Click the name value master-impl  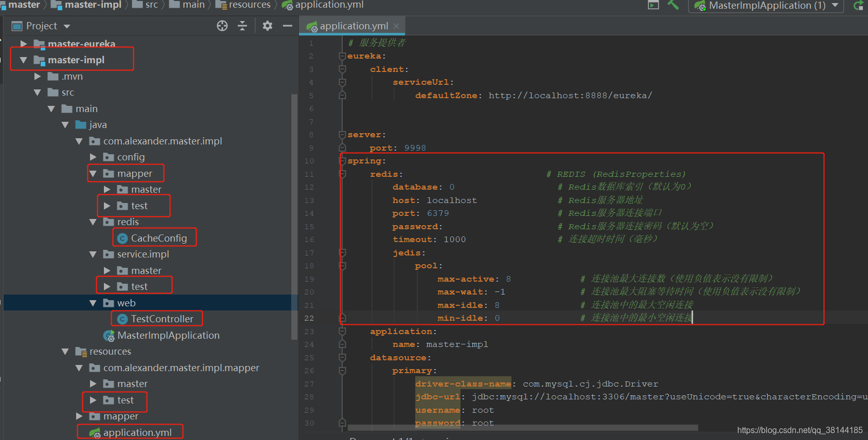click(x=457, y=344)
